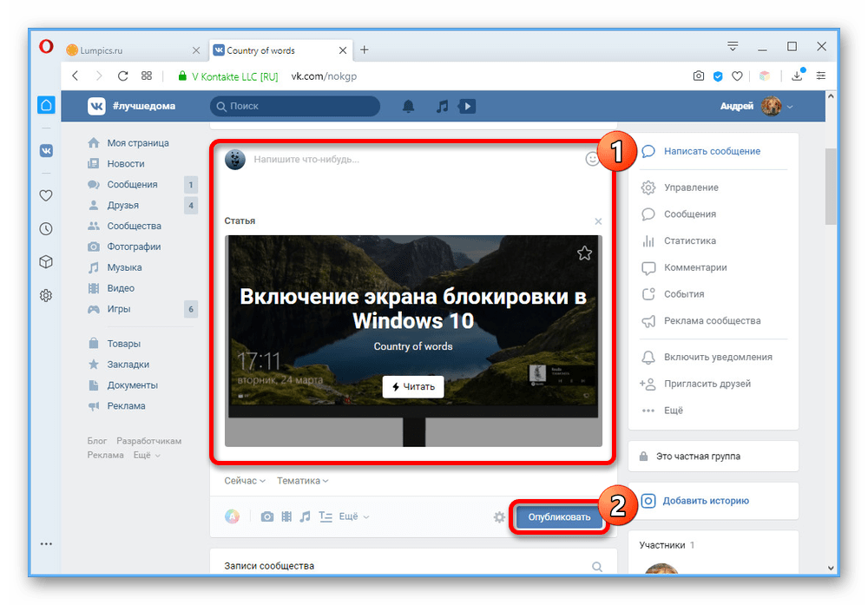
Task: Open article cover thumbnail
Action: 413,340
